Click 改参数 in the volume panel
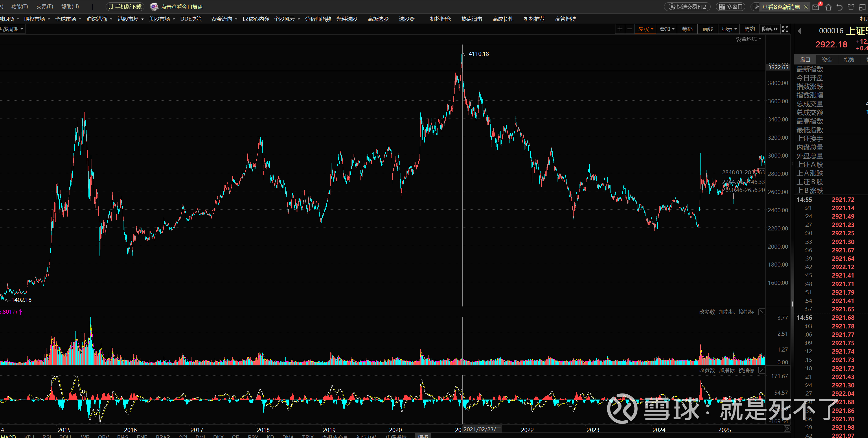Viewport: 868px width, 438px height. [x=707, y=312]
